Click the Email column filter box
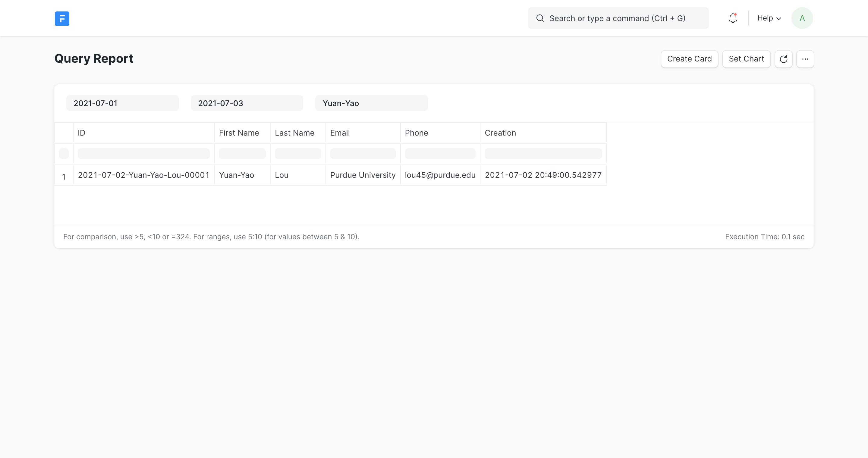Screen dimensions: 868x458 click(363, 154)
